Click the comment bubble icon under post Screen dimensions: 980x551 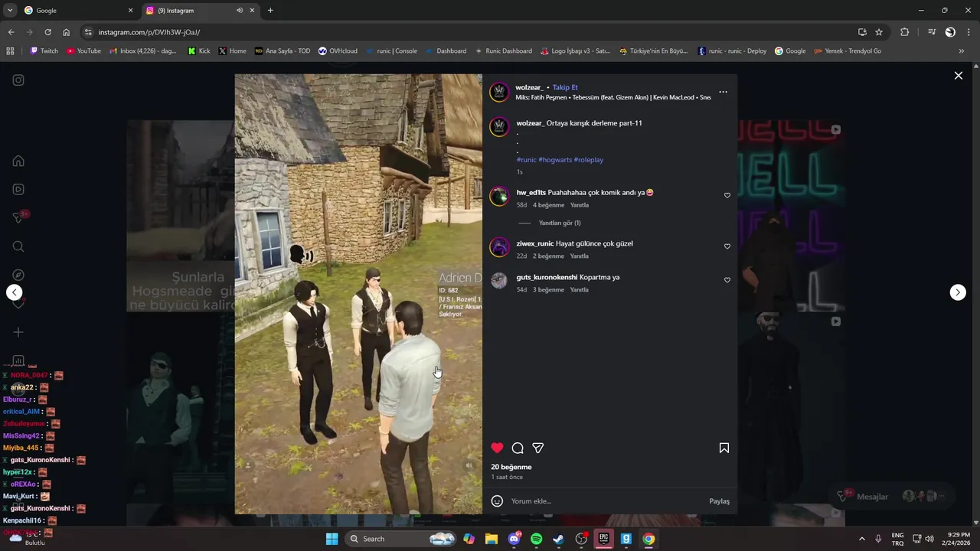518,448
